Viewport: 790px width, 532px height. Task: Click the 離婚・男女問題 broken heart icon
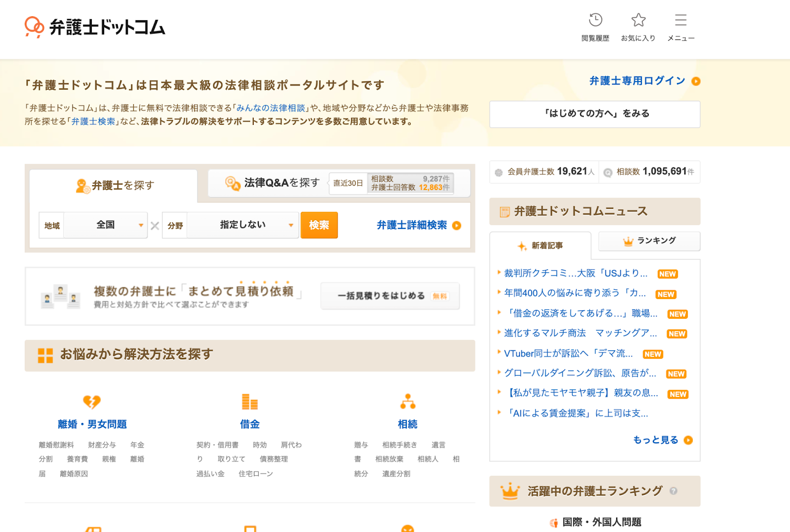click(92, 402)
